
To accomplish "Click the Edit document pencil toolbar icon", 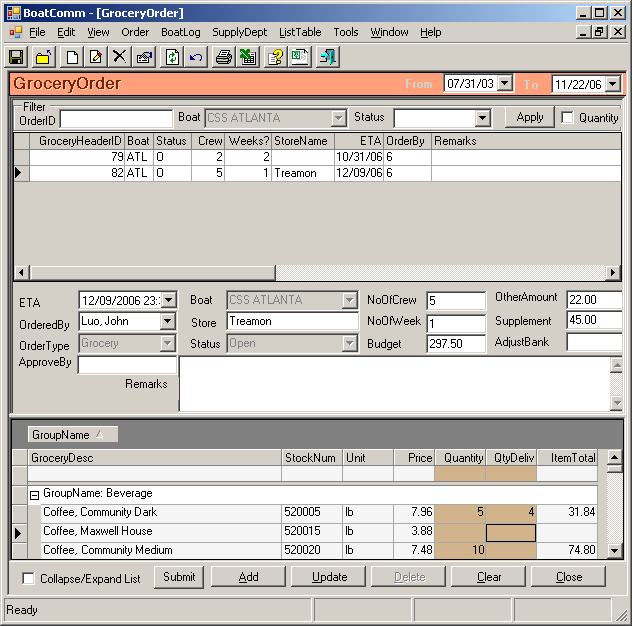I will [96, 57].
